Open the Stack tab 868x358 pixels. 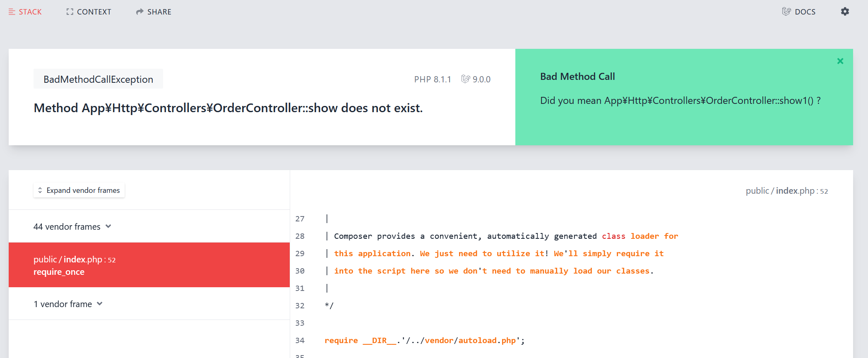tap(25, 12)
